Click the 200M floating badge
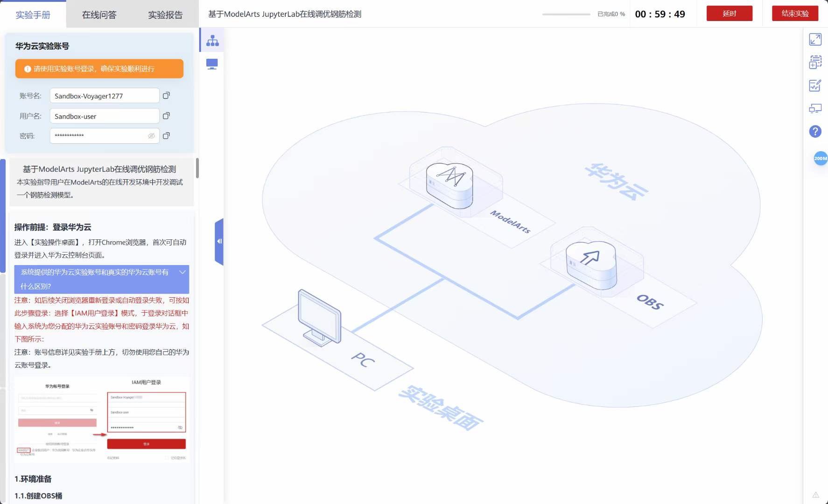Viewport: 828px width, 504px height. point(820,158)
